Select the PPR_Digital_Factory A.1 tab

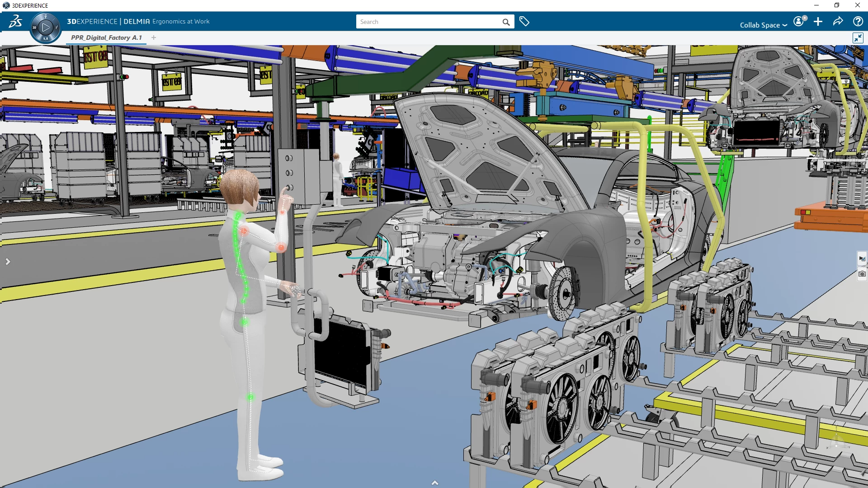click(x=106, y=38)
